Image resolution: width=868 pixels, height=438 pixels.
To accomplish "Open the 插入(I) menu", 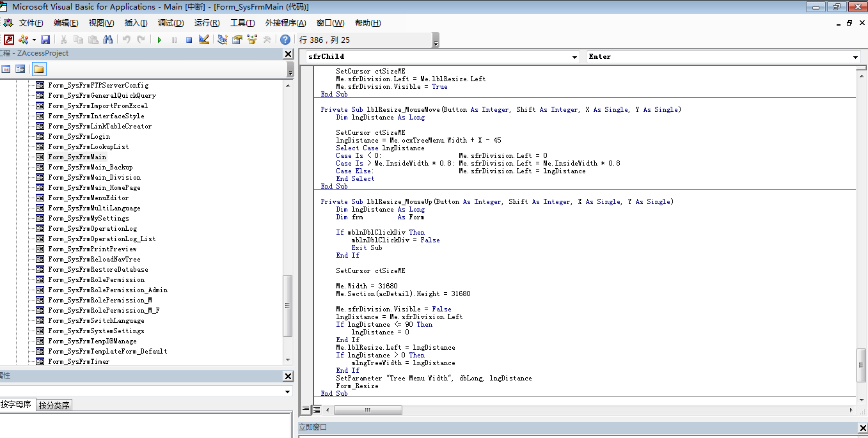I will (x=136, y=23).
